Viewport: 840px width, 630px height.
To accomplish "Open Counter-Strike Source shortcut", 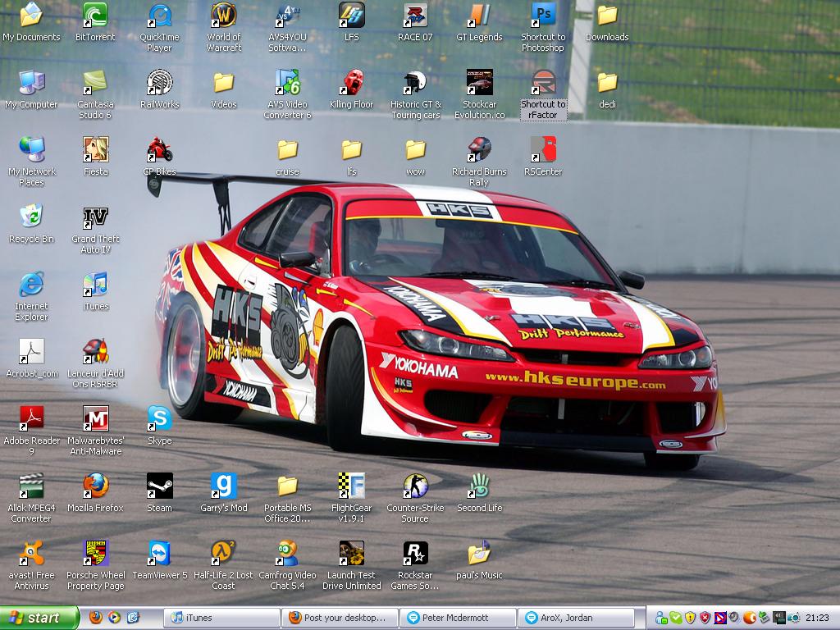I will pyautogui.click(x=415, y=486).
